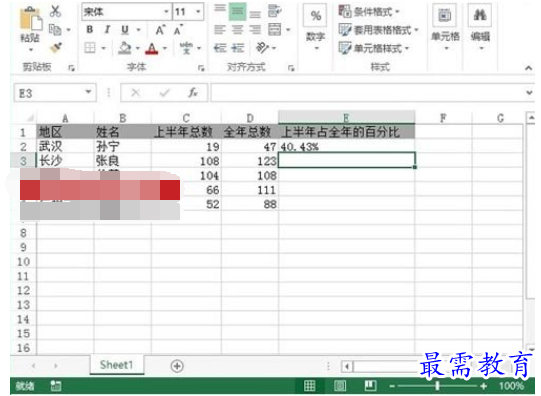Decrease font size with smaller A
The image size is (541, 396).
coord(178,30)
